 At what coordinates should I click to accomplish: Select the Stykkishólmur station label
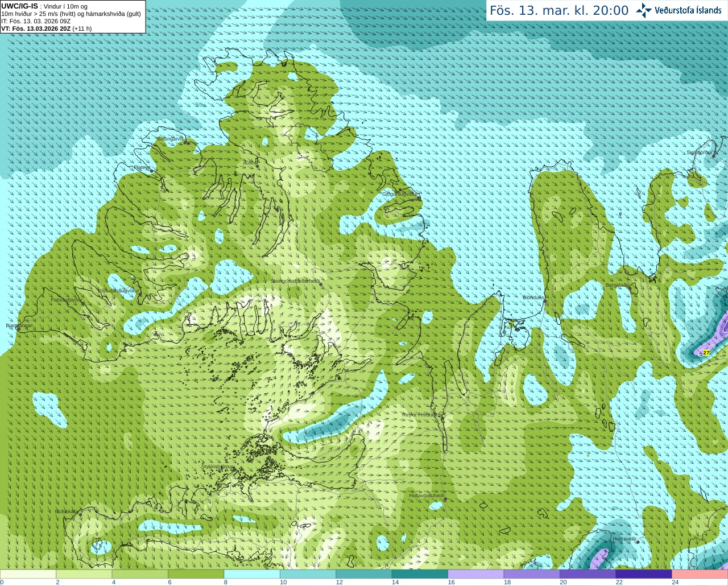(x=217, y=467)
